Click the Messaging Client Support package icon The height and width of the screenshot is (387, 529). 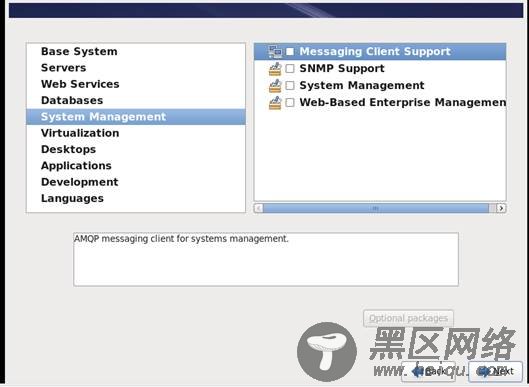click(275, 52)
